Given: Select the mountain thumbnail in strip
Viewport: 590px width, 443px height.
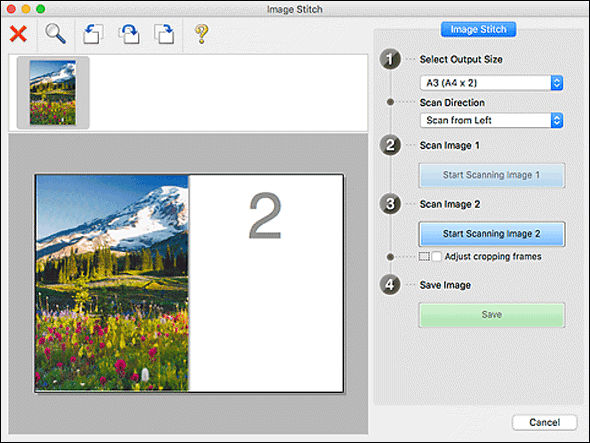Looking at the screenshot, I should [53, 93].
